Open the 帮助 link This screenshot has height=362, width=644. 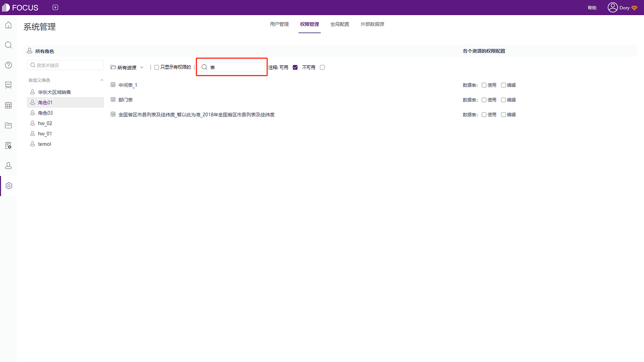[x=592, y=8]
